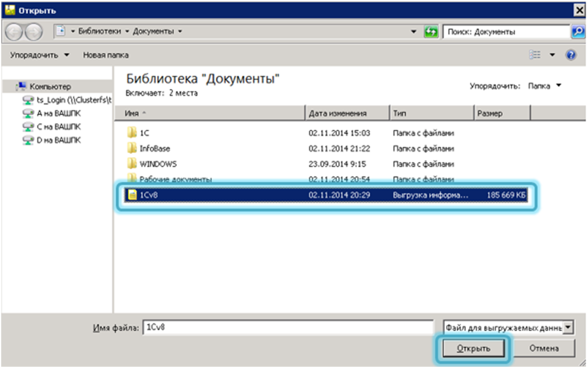Image resolution: width=588 pixels, height=368 pixels.
Task: Select the InfoBase folder name
Action: pos(155,149)
